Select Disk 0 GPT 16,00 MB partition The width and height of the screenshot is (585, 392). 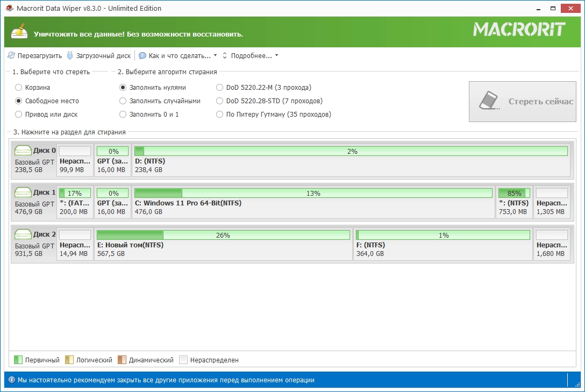(x=112, y=160)
